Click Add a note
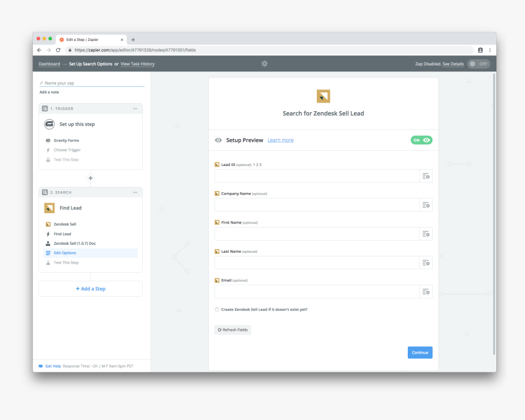The height and width of the screenshot is (420, 525). tap(49, 92)
